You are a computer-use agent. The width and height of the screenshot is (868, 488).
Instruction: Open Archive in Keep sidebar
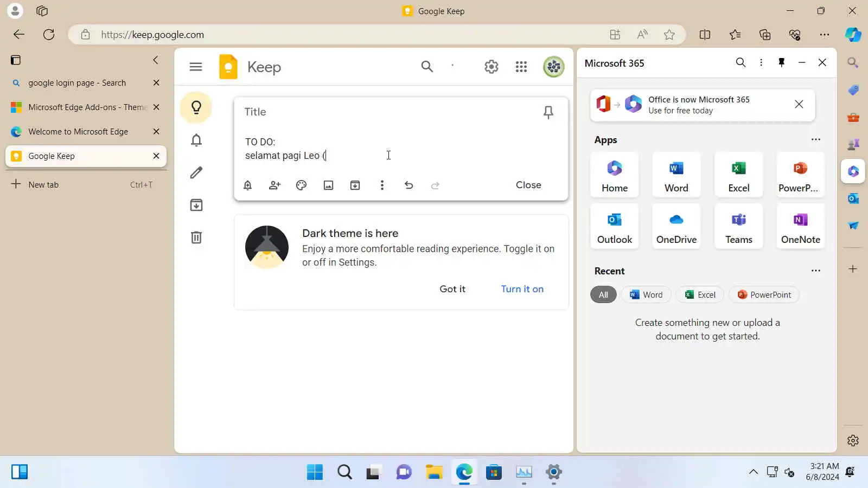[196, 205]
